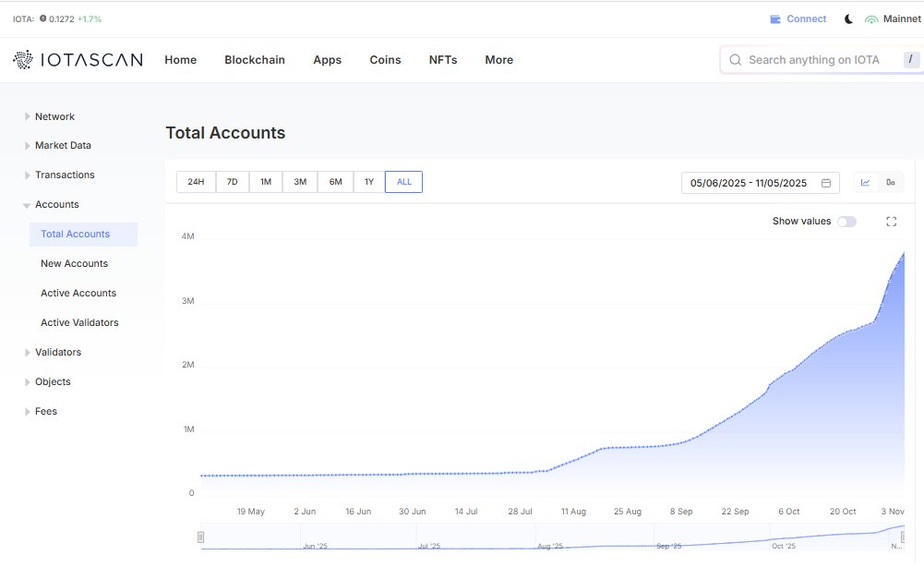This screenshot has height=567, width=924.
Task: Click the search anything on IOTA field
Action: [x=817, y=59]
